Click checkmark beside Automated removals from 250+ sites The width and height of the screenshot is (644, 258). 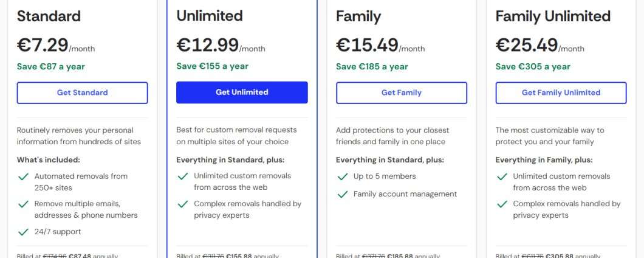[x=23, y=176]
